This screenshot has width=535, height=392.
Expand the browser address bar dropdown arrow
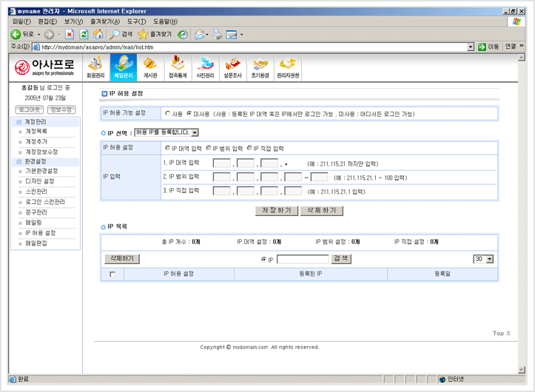(471, 47)
